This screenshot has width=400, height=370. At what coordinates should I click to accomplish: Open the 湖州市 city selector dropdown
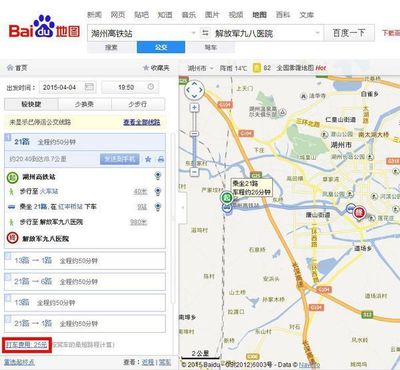200,68
